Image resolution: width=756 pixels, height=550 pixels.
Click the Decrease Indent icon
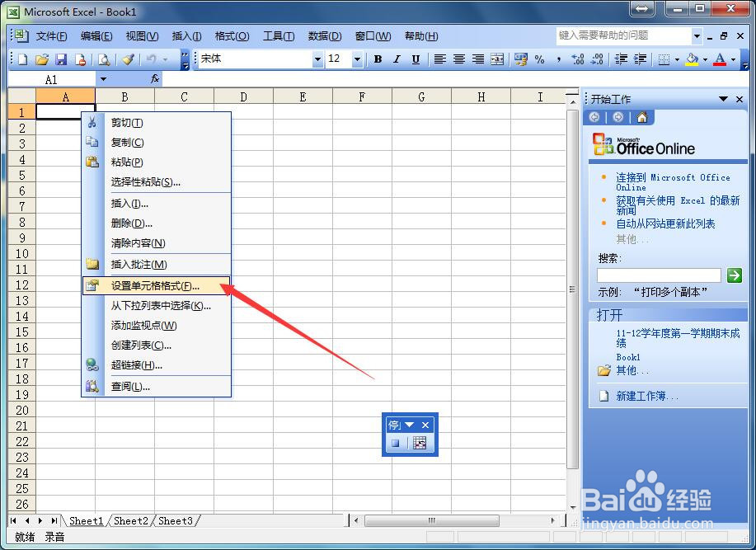(x=621, y=59)
